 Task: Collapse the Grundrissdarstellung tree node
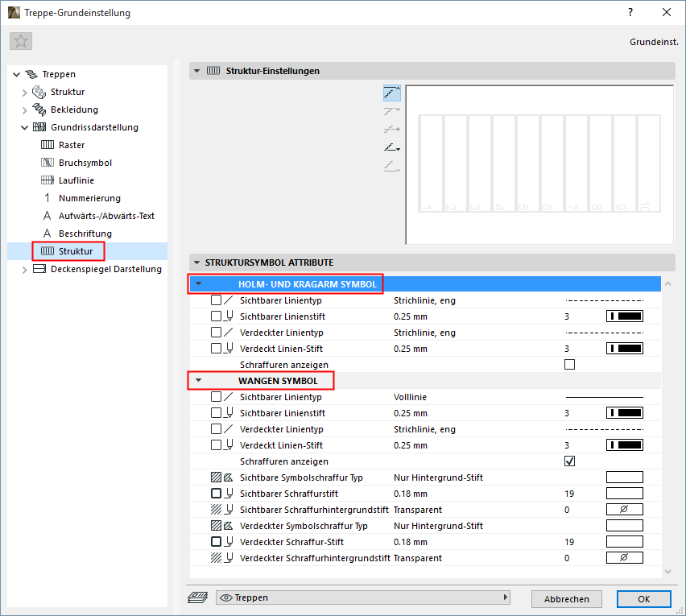(x=24, y=128)
